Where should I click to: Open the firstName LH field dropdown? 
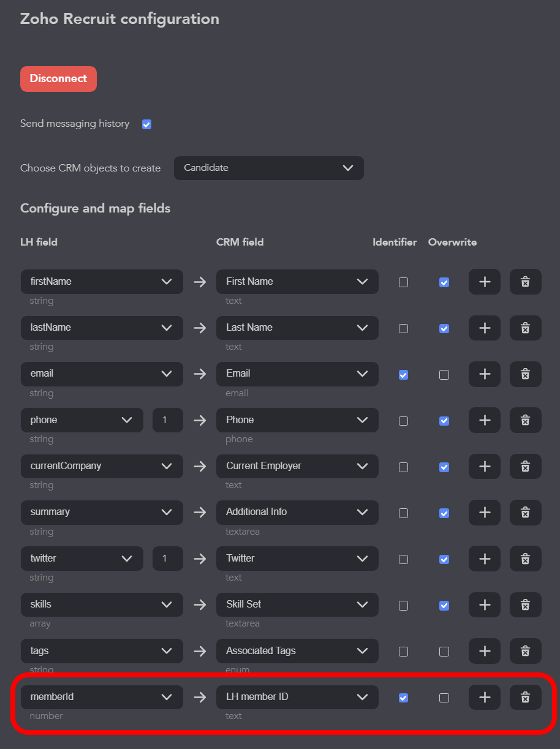coord(102,282)
